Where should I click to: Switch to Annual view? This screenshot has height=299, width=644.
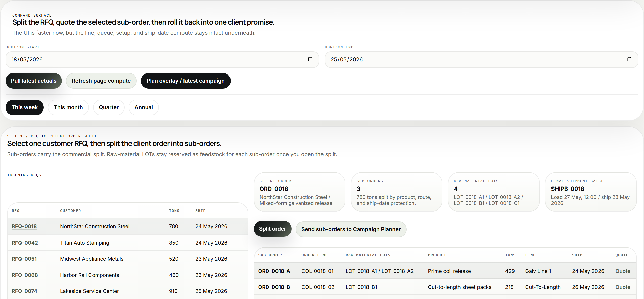pos(144,107)
